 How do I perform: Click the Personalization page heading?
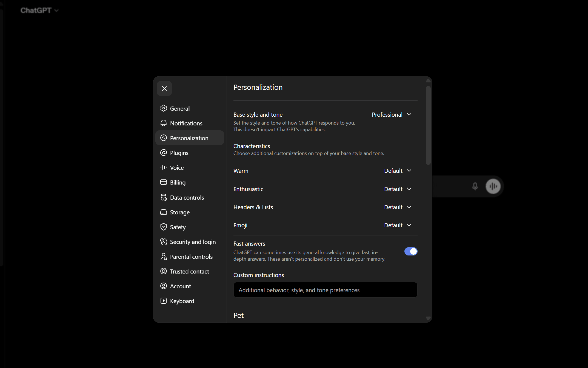[x=258, y=87]
